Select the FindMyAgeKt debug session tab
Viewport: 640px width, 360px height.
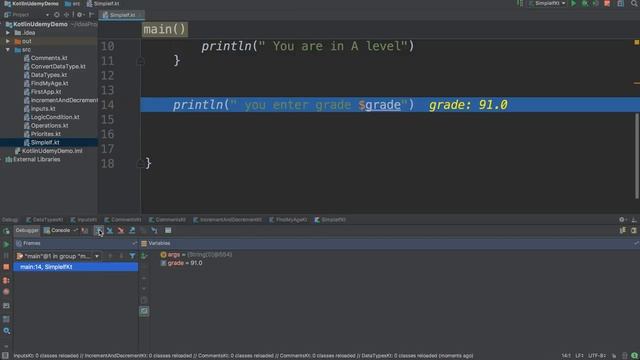[x=288, y=220]
